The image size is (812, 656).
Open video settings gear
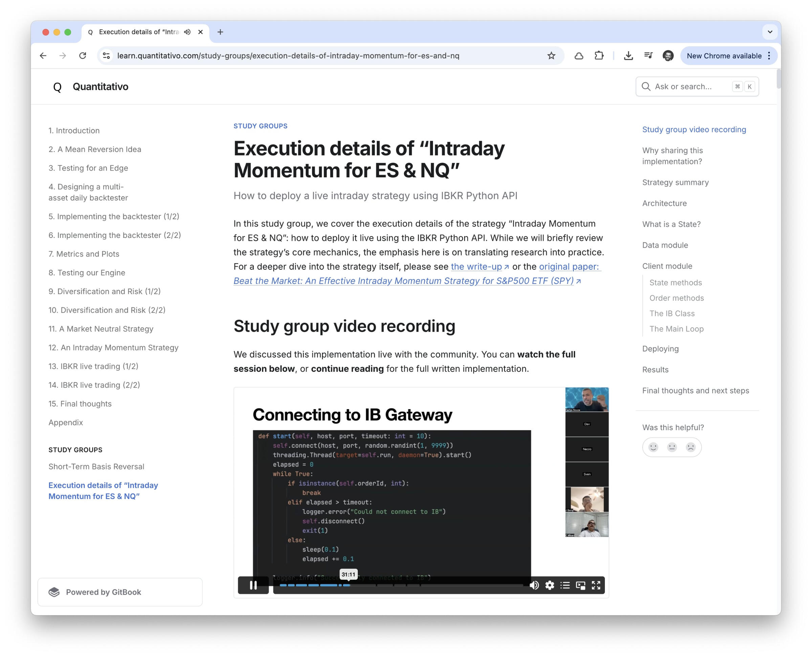[x=549, y=585]
